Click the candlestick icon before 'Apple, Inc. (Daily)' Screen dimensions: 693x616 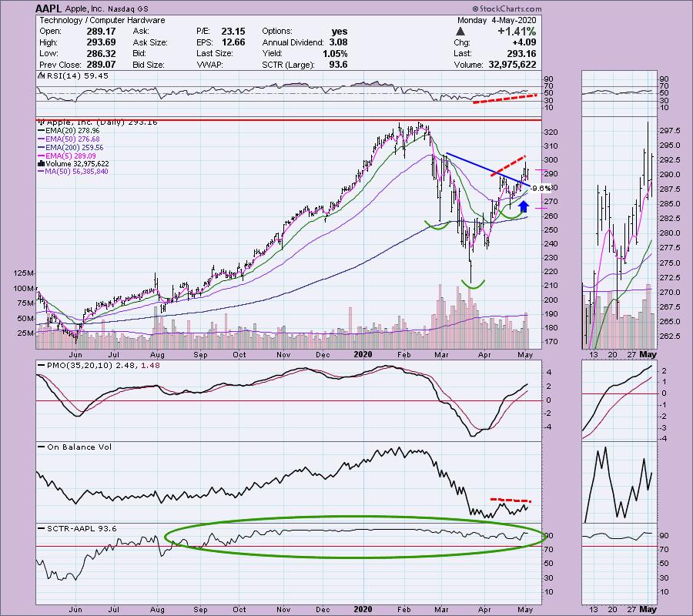(x=42, y=122)
